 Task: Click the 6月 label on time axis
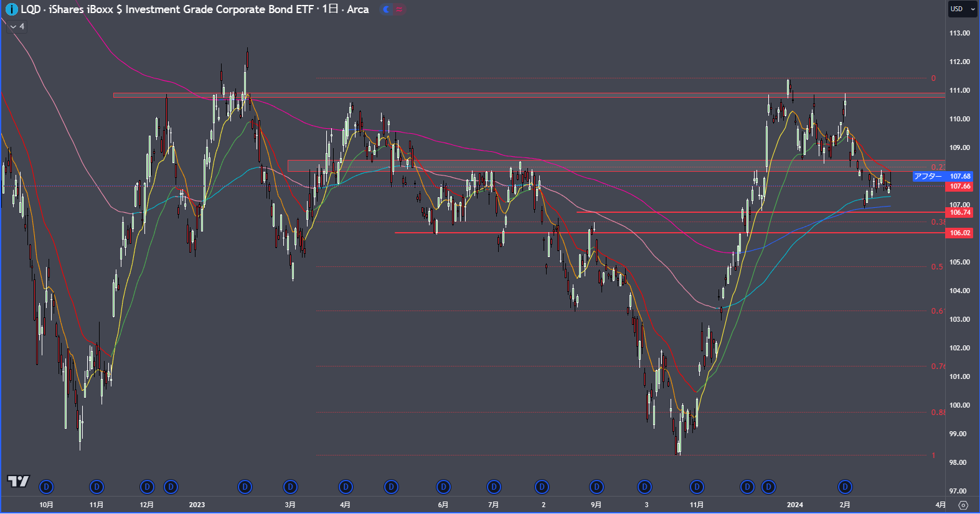click(443, 505)
